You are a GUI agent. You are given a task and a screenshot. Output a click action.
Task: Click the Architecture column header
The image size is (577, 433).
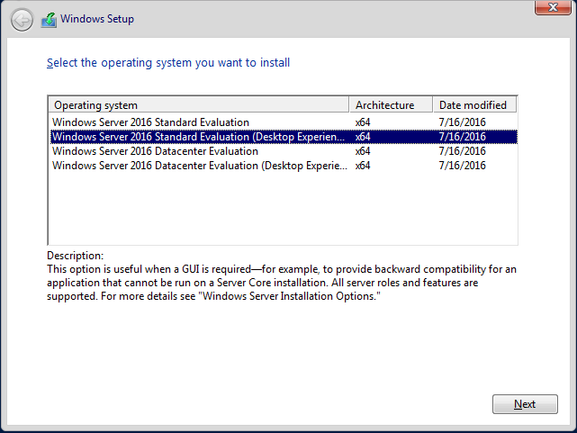coord(390,105)
